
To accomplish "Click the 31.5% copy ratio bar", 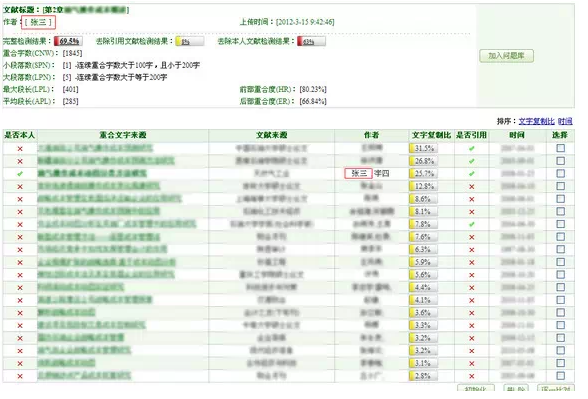I will click(x=424, y=148).
